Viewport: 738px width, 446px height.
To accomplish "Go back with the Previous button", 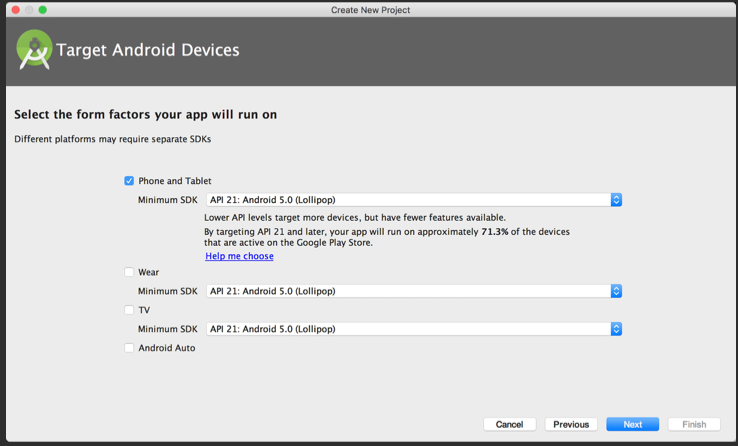I will click(571, 424).
